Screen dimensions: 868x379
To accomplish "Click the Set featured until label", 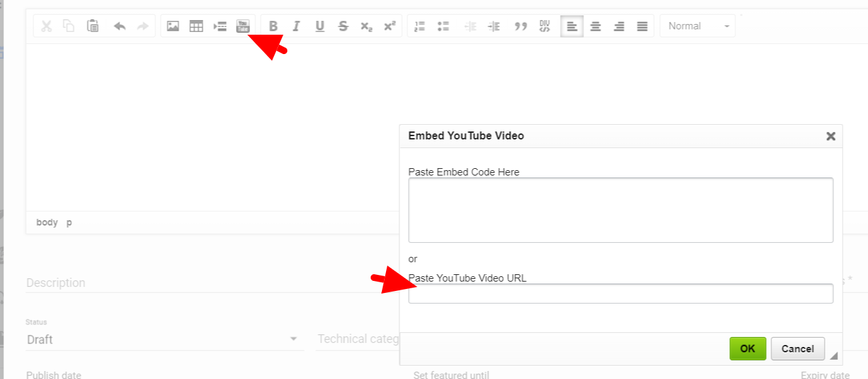I will click(x=451, y=374).
